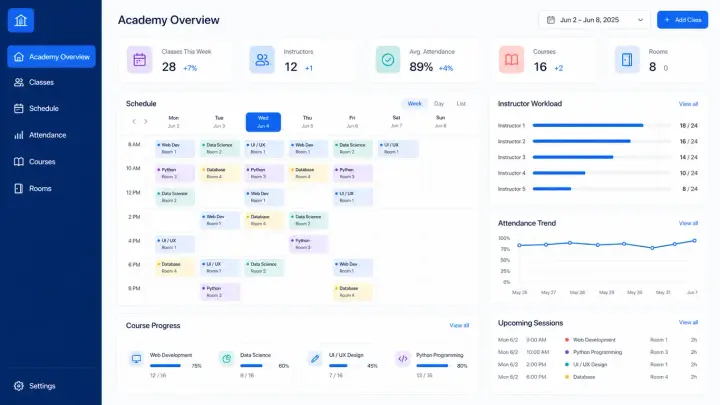Go to previous week in schedule

point(134,122)
